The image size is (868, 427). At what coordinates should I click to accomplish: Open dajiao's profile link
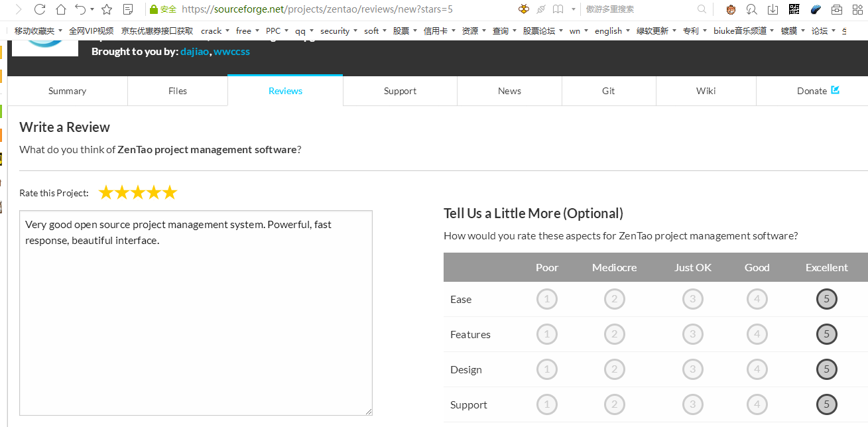[195, 52]
